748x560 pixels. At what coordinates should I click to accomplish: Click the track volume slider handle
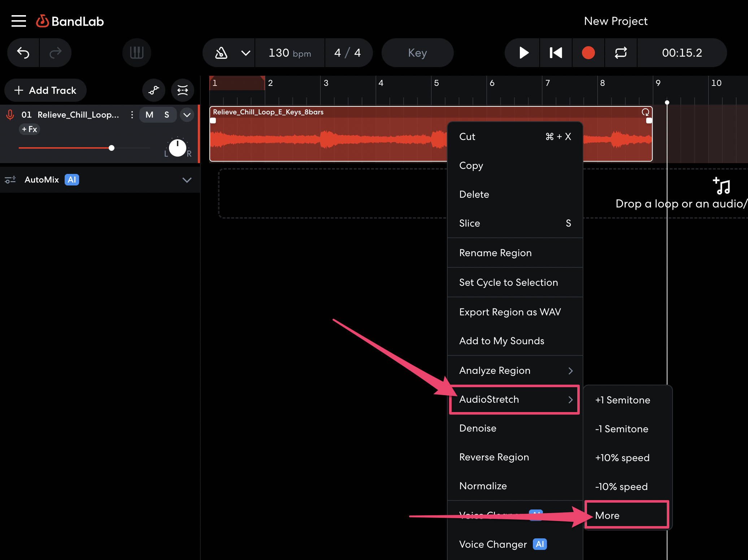pyautogui.click(x=112, y=148)
